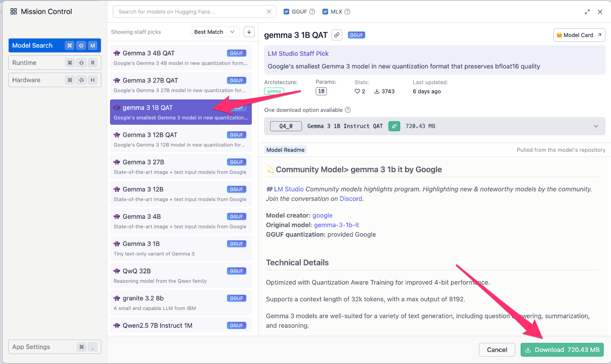This screenshot has height=364, width=611.
Task: Click the gemma architecture tag
Action: click(x=274, y=92)
